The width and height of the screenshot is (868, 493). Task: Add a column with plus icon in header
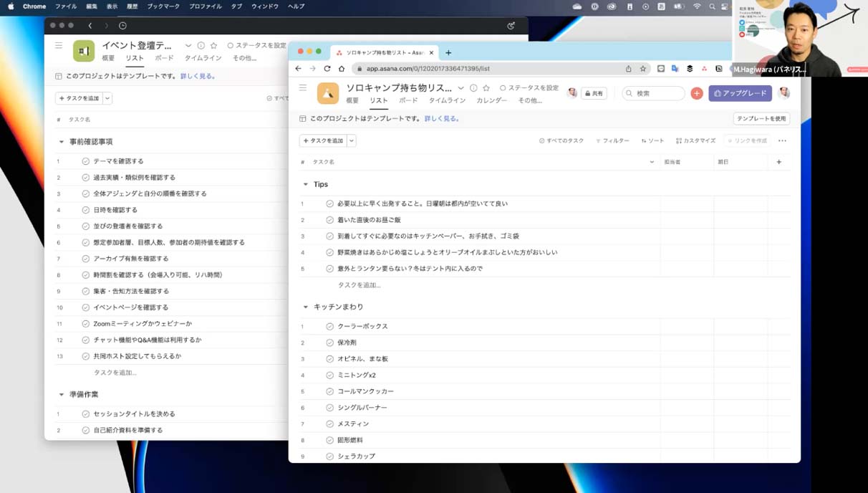click(779, 162)
